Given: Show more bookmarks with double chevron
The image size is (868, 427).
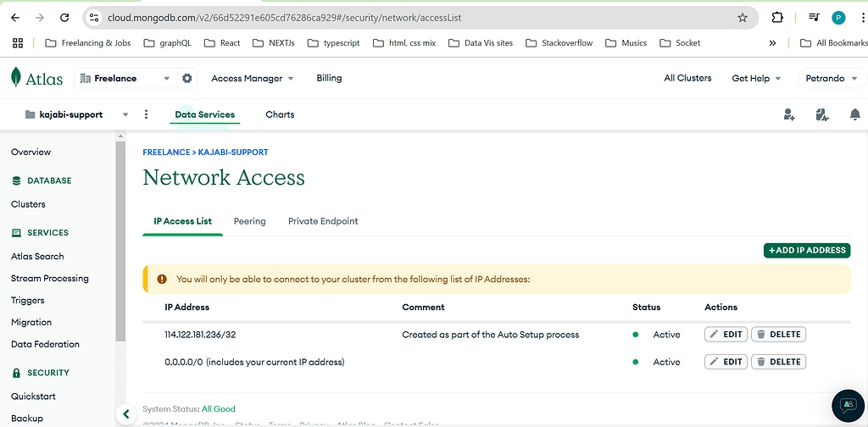Looking at the screenshot, I should (x=773, y=42).
